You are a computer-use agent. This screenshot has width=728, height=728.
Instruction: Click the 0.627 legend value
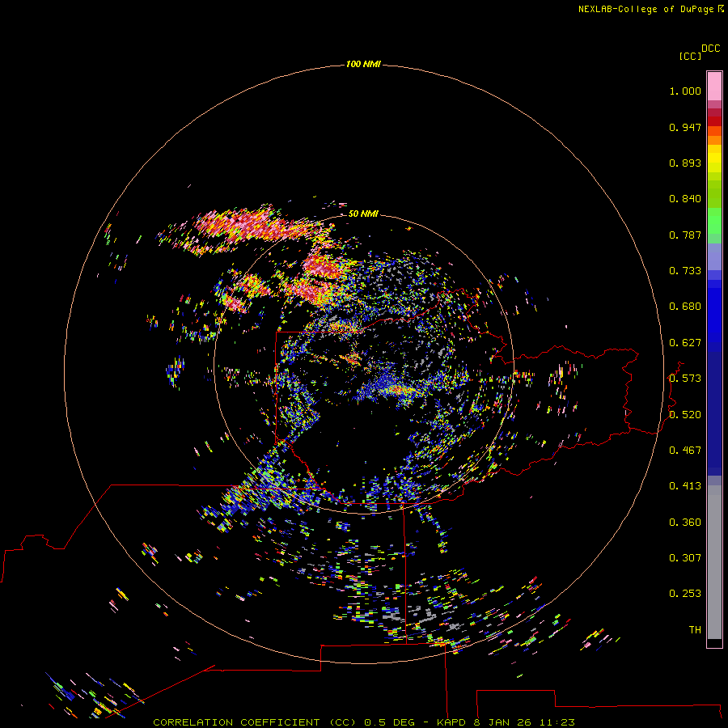(x=685, y=343)
